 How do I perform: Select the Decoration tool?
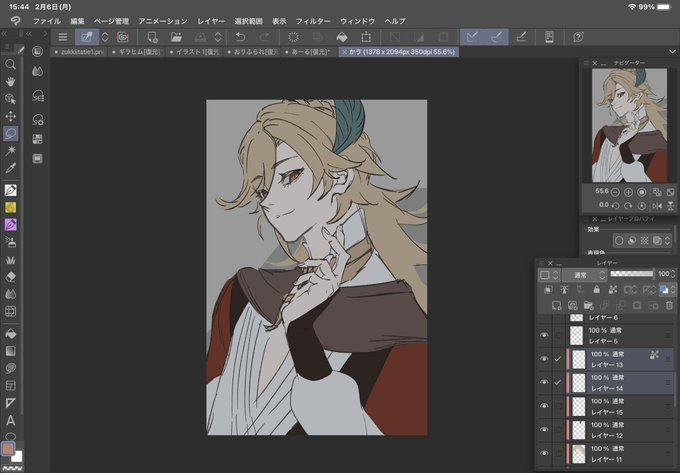point(10,259)
